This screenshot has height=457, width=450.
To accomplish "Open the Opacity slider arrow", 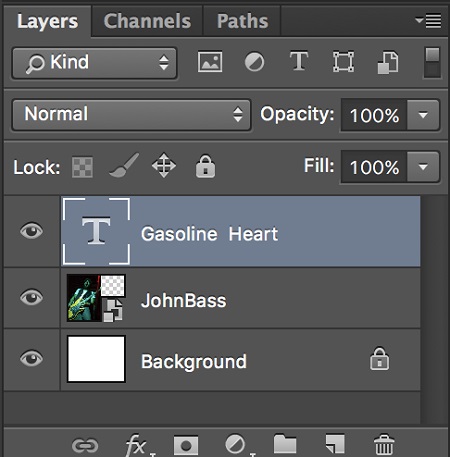I will click(423, 115).
